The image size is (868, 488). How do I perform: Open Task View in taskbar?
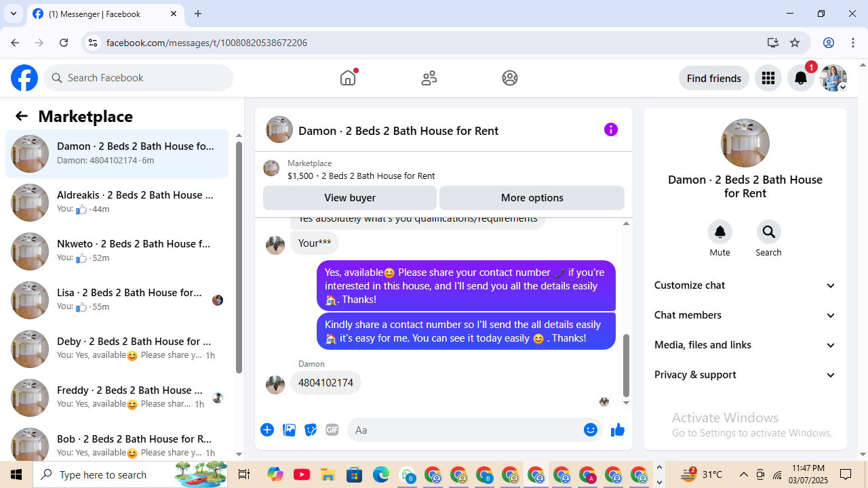244,474
